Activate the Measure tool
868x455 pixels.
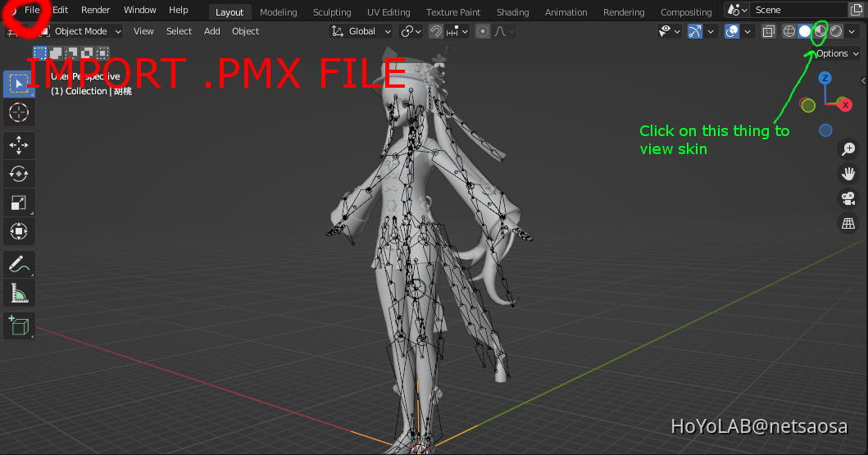pyautogui.click(x=18, y=293)
